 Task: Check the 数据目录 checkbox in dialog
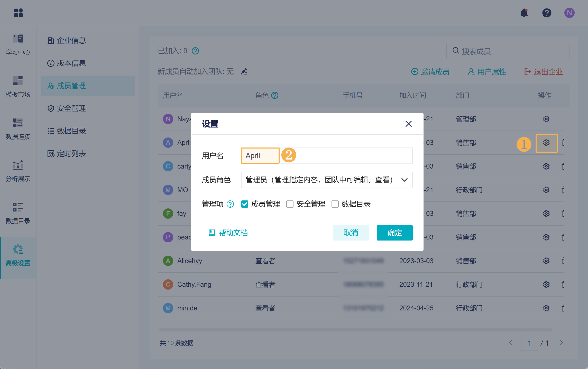tap(335, 204)
